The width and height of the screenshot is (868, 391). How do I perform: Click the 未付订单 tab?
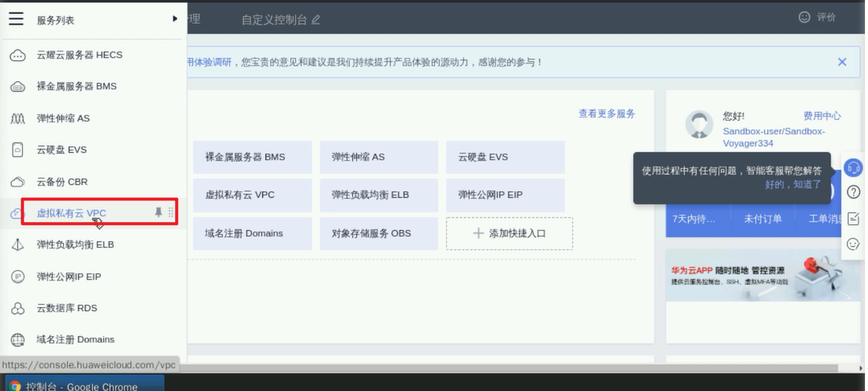(x=763, y=219)
